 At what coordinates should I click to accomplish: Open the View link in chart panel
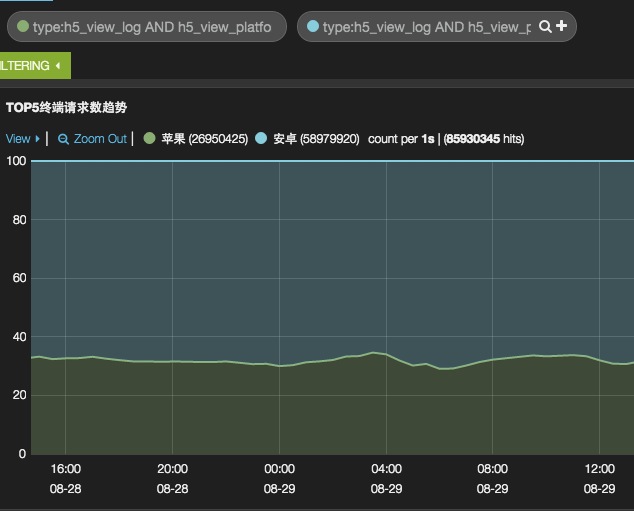[x=18, y=139]
